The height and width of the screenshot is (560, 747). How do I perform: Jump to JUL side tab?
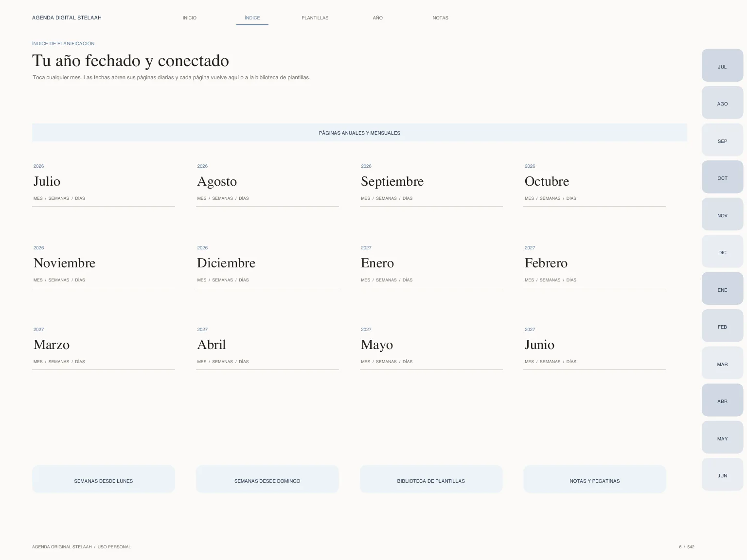point(722,66)
